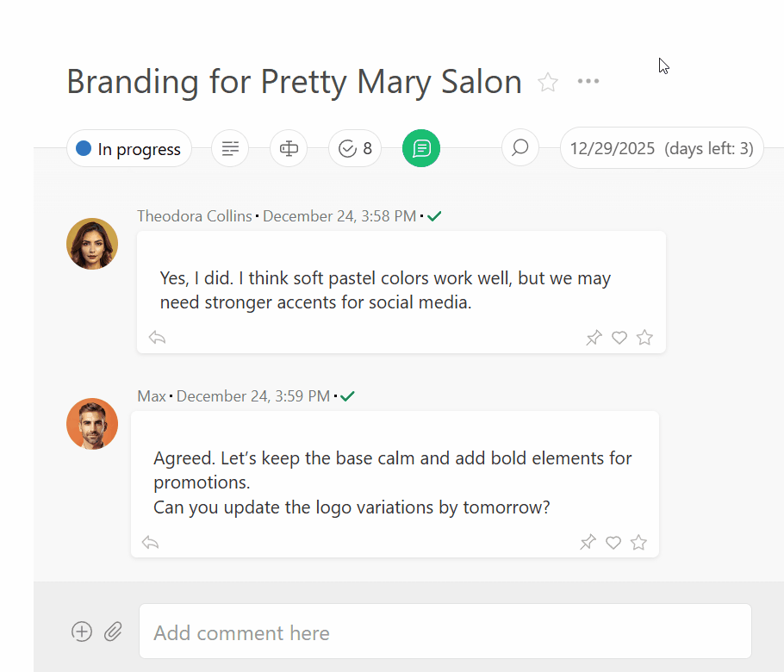Click Theodora's avatar picture
The height and width of the screenshot is (672, 784).
[x=91, y=243]
